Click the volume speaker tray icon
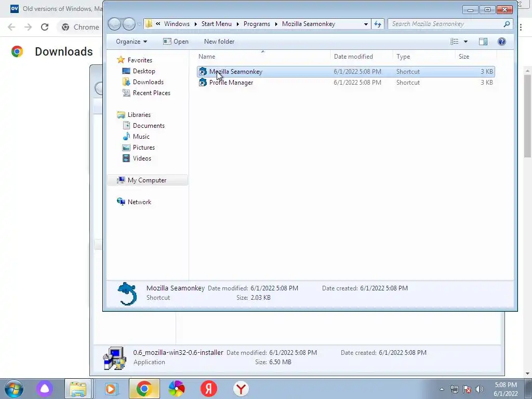532x399 pixels. pos(480,389)
